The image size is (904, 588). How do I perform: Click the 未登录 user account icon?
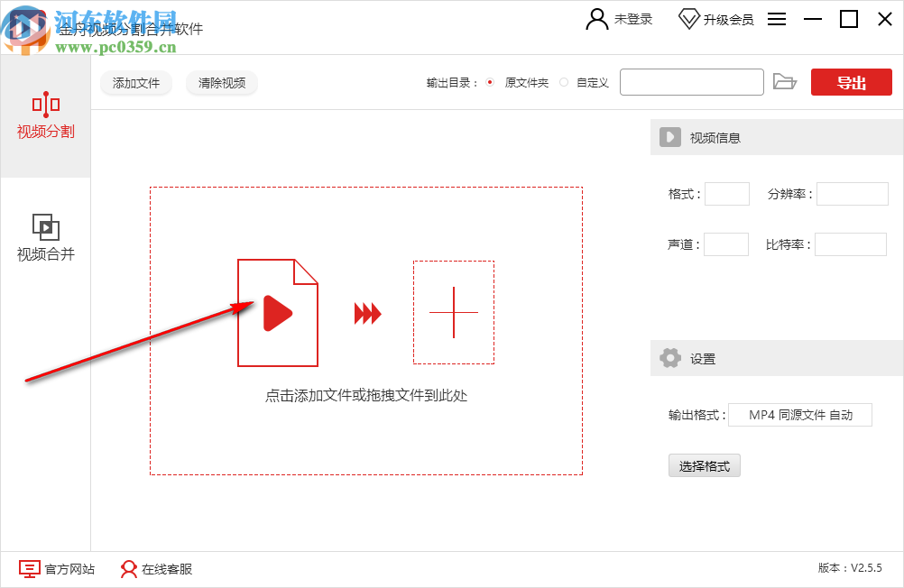pyautogui.click(x=596, y=19)
